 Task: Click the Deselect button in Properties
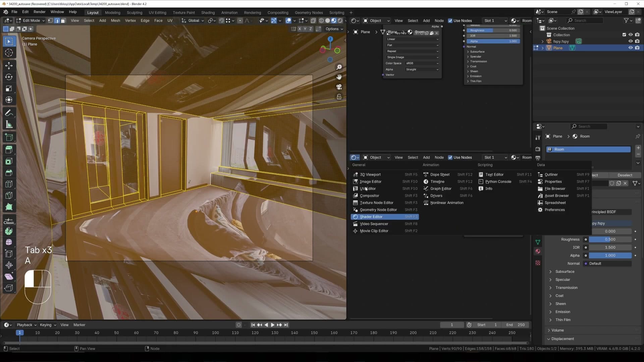tap(625, 175)
